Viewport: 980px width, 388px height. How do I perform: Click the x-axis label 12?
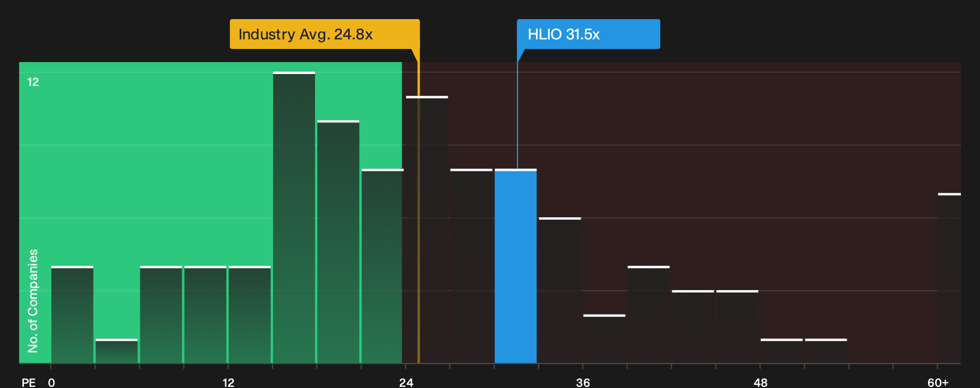click(228, 383)
